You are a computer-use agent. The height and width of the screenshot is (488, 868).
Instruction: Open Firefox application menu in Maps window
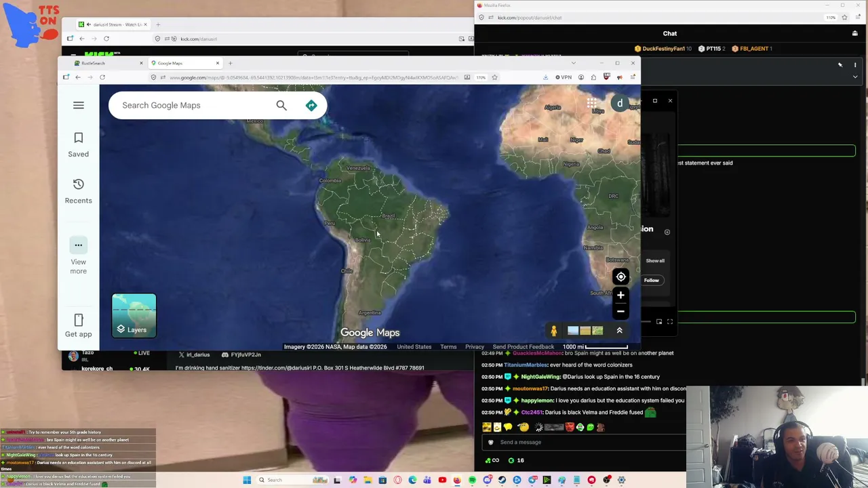pos(633,77)
